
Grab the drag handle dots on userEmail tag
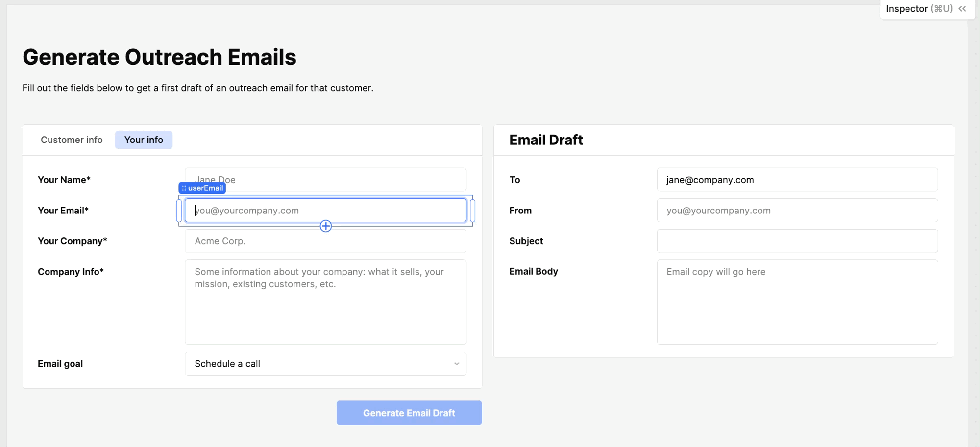pyautogui.click(x=184, y=188)
